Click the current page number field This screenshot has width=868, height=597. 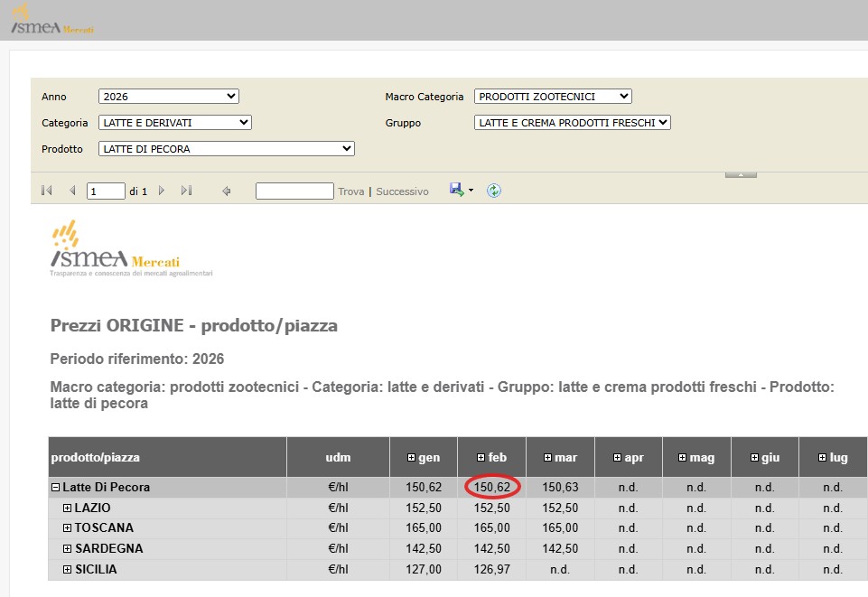tap(106, 191)
